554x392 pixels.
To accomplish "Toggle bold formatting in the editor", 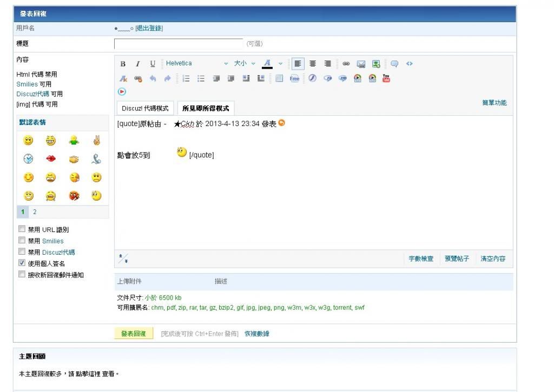I will coord(123,64).
